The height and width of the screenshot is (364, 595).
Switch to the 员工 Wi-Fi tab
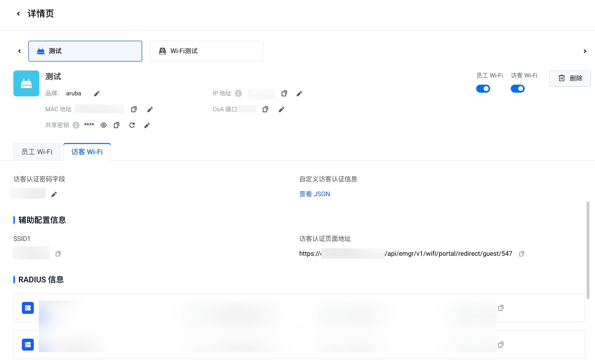tap(37, 152)
